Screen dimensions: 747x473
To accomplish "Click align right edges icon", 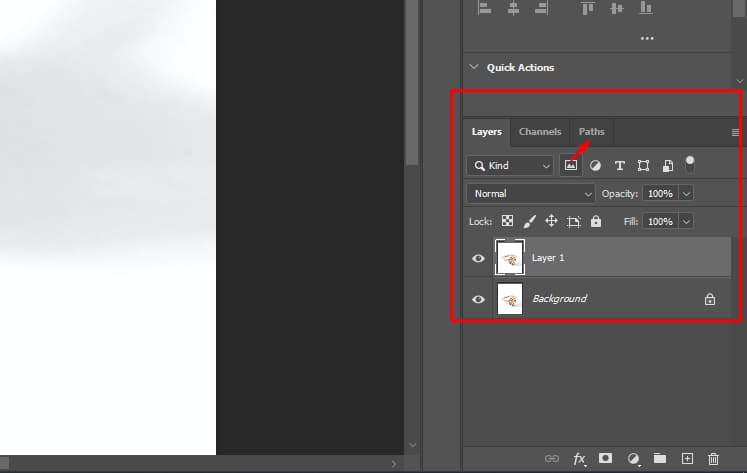I will (541, 8).
